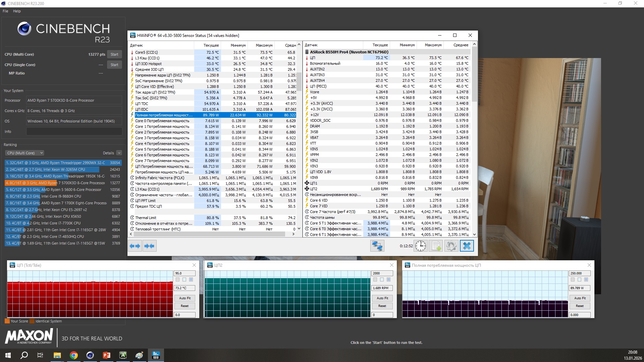Open the Help menu in Cinebench

pyautogui.click(x=17, y=11)
